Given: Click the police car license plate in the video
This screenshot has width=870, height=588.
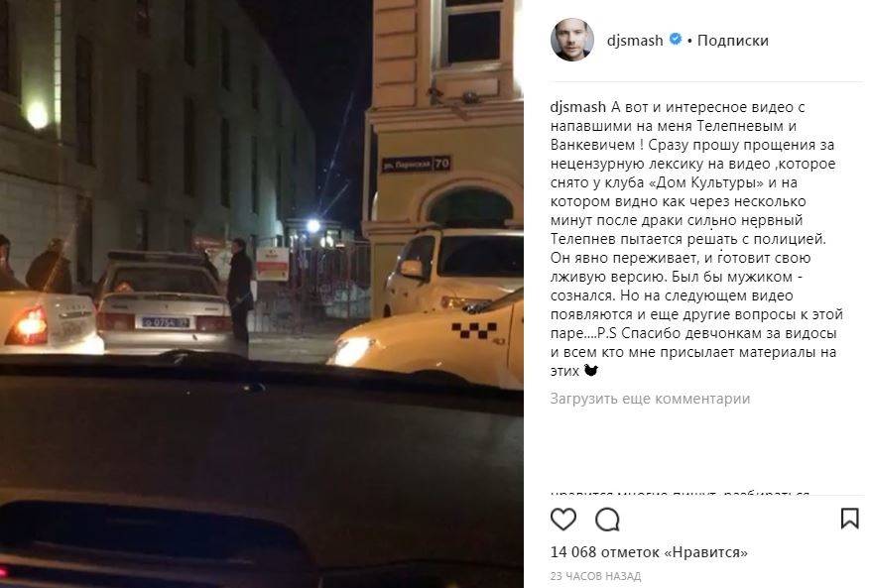Looking at the screenshot, I should click(165, 321).
